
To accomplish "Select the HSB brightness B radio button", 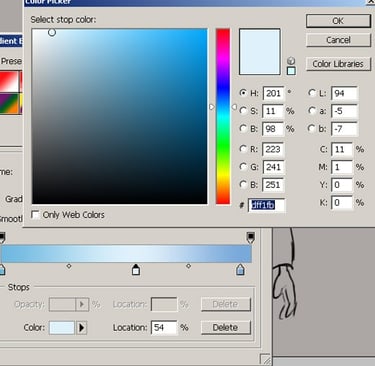I will [243, 128].
